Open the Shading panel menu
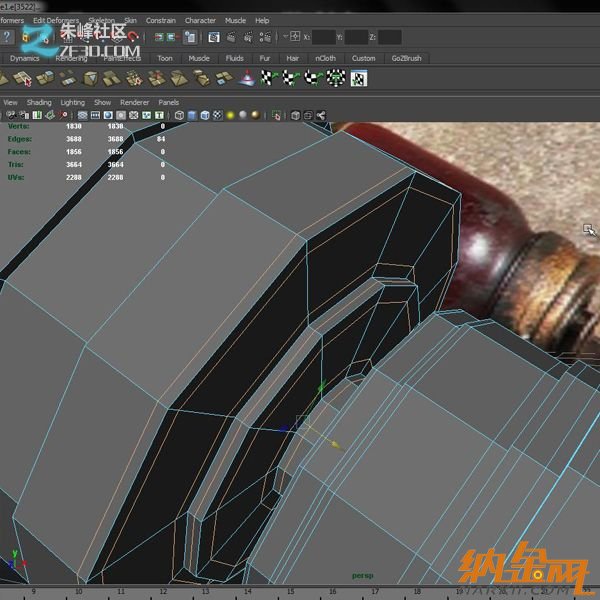 pos(39,102)
